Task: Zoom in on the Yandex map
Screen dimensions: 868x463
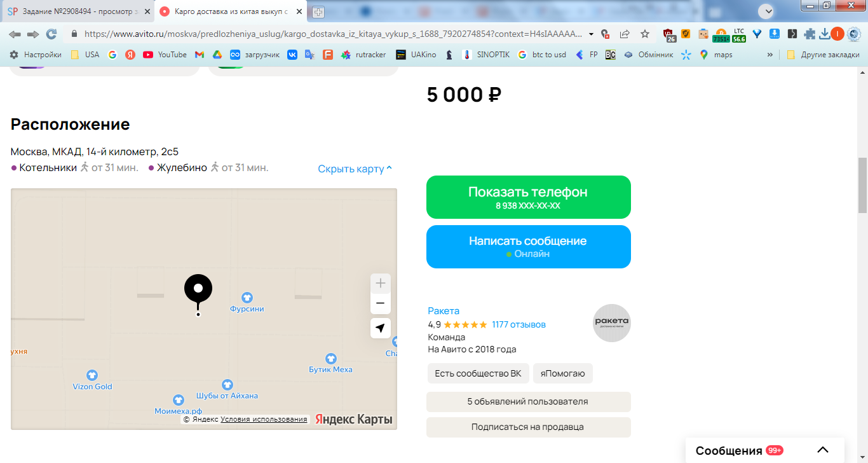Action: (x=380, y=284)
